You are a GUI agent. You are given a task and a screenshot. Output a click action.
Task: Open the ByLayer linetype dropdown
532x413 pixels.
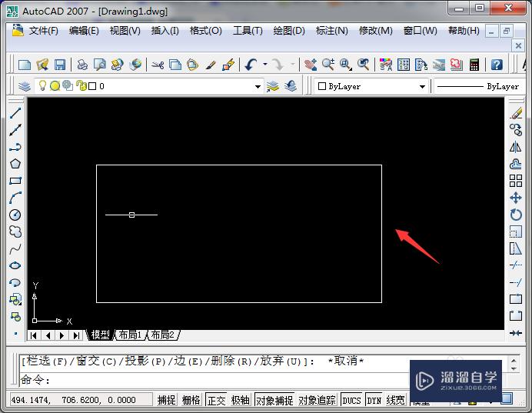pos(480,87)
